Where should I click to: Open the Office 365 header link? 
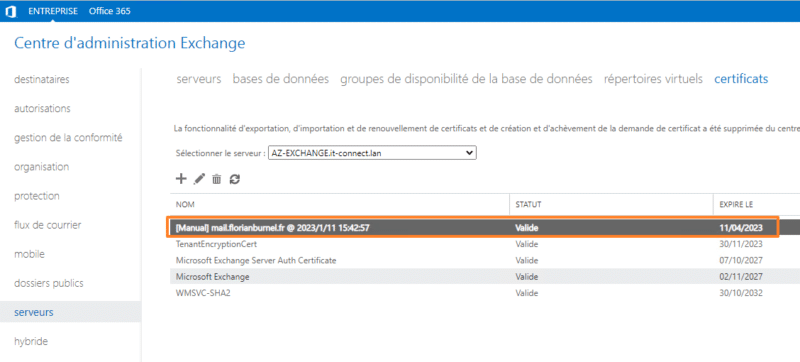(110, 11)
